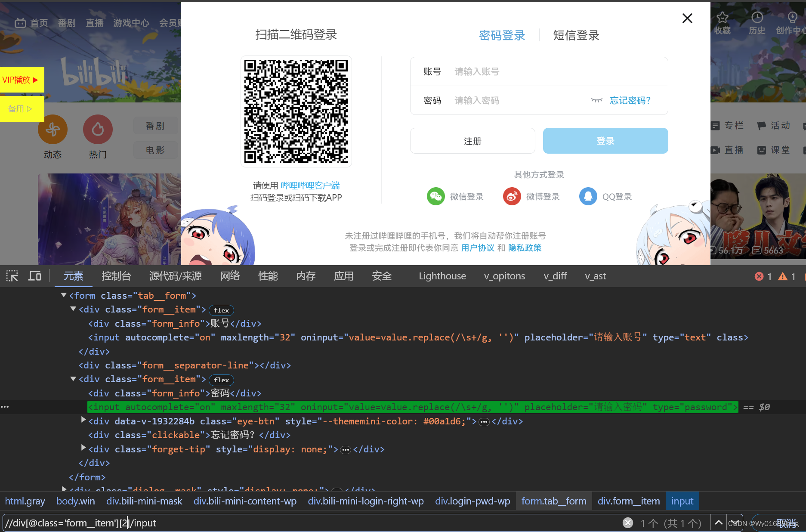806x532 pixels.
Task: Open the selected row's three-dot menu
Action: [x=5, y=407]
